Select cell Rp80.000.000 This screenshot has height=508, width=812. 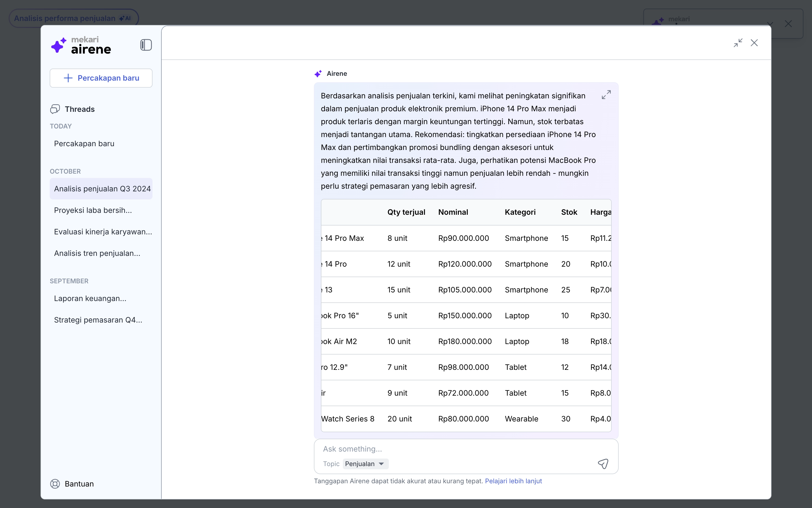463,419
